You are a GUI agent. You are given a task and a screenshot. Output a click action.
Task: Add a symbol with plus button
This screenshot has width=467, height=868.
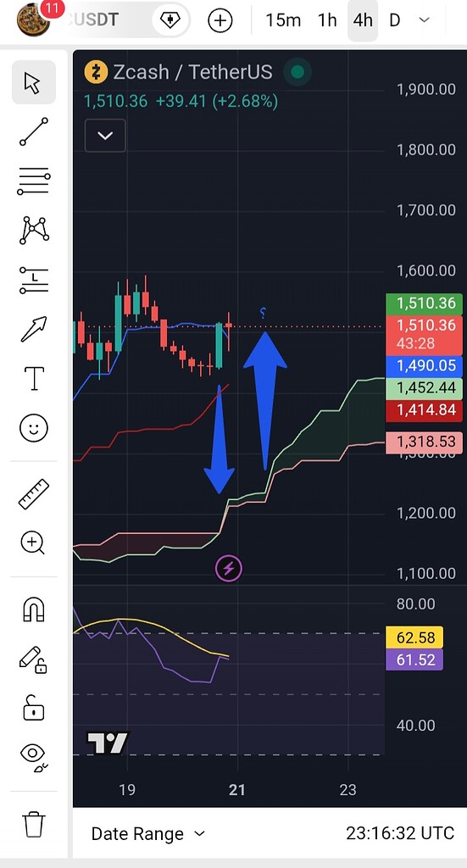(x=220, y=21)
